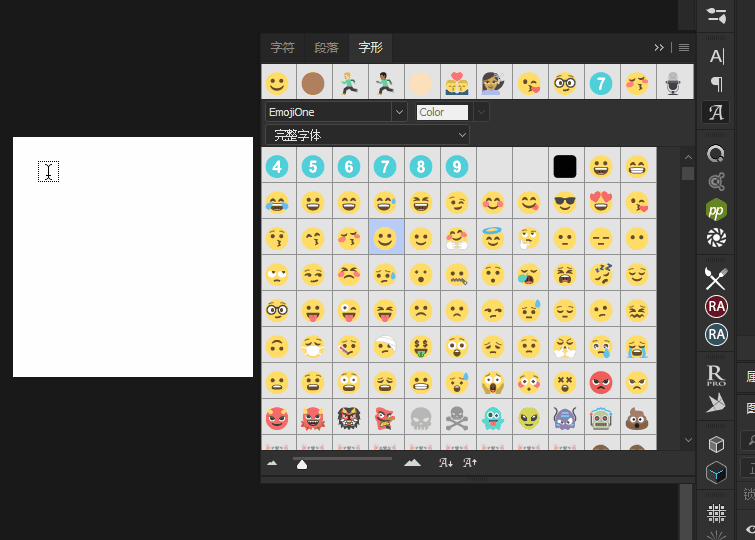Zoom in glyphs with large mountain icon
Screen dimensions: 755x540
412,463
